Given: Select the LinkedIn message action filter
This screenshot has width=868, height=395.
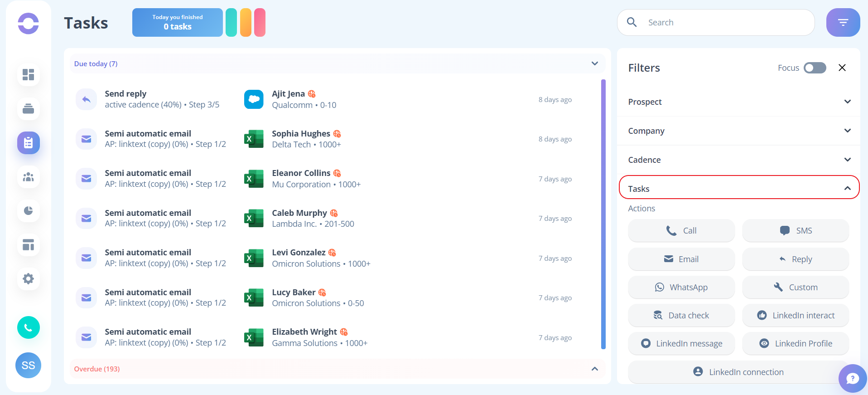Looking at the screenshot, I should click(x=681, y=343).
